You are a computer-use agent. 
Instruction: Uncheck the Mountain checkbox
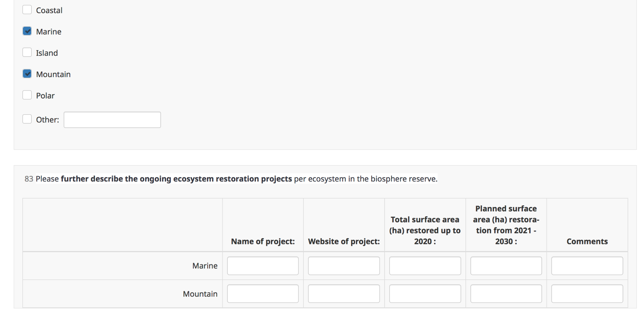pyautogui.click(x=27, y=74)
